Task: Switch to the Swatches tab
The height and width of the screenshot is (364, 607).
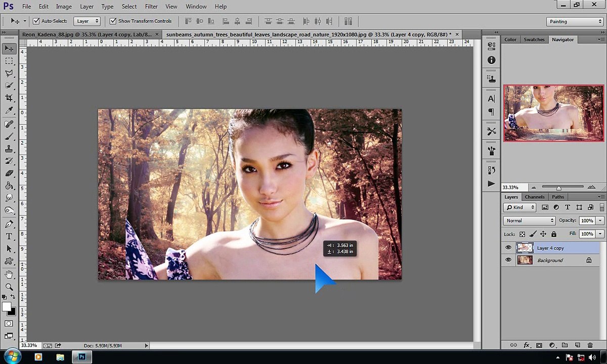Action: pyautogui.click(x=534, y=39)
